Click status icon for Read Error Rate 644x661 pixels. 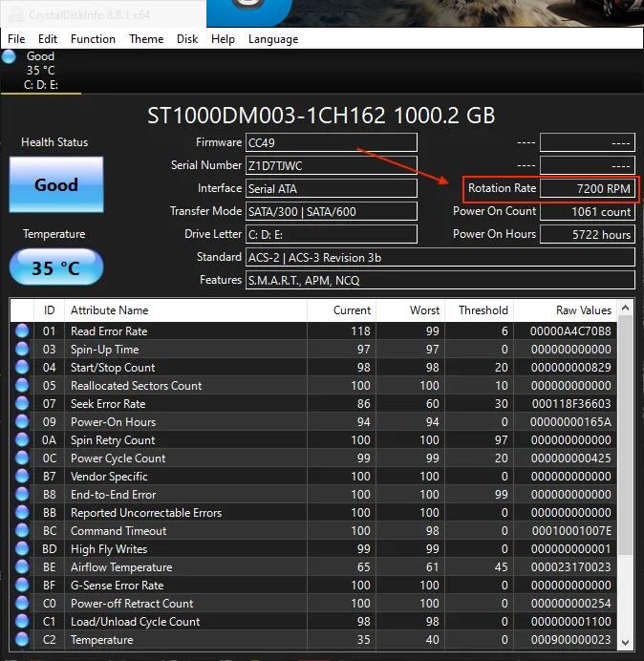point(22,331)
